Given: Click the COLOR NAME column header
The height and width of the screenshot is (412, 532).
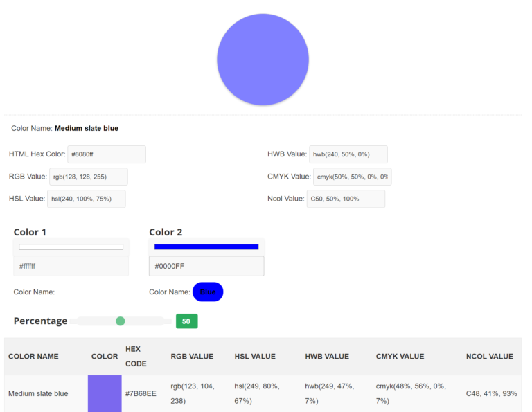Looking at the screenshot, I should (x=33, y=357).
